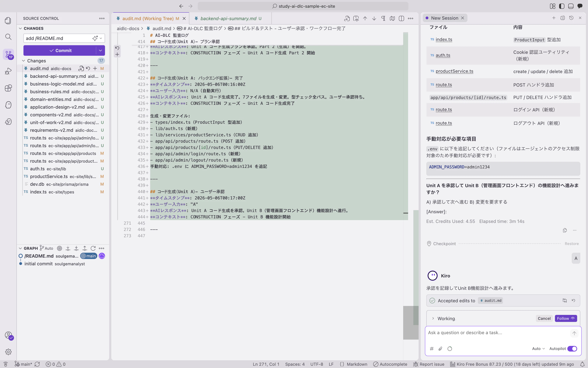The width and height of the screenshot is (588, 368).
Task: Open more editor actions ellipsis
Action: pyautogui.click(x=411, y=19)
